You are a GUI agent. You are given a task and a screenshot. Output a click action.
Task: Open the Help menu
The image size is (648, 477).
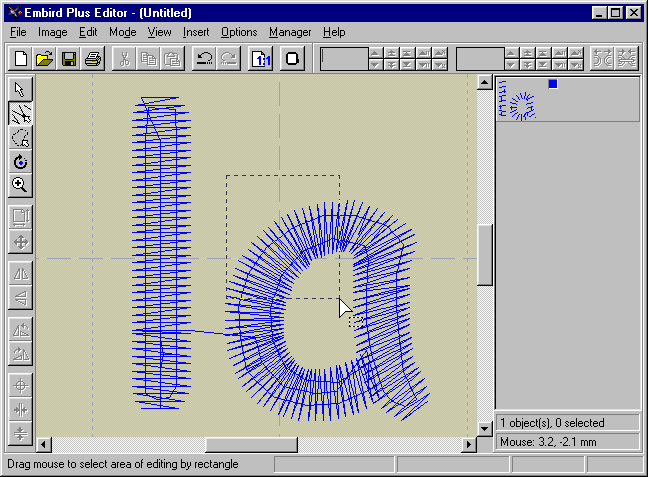point(334,32)
